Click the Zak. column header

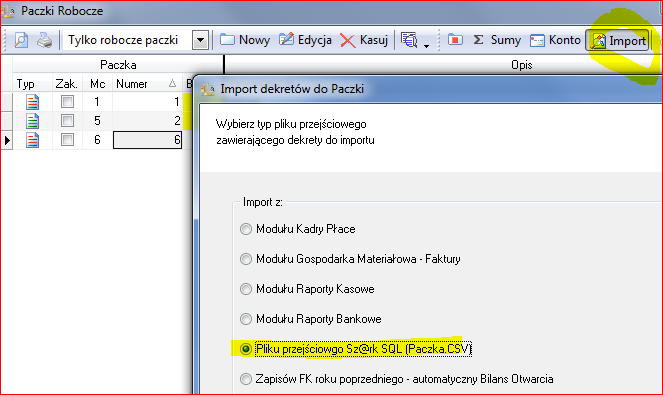[x=67, y=84]
